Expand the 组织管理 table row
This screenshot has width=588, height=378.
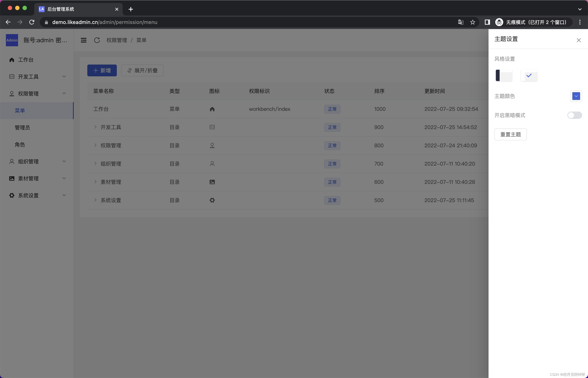point(95,164)
